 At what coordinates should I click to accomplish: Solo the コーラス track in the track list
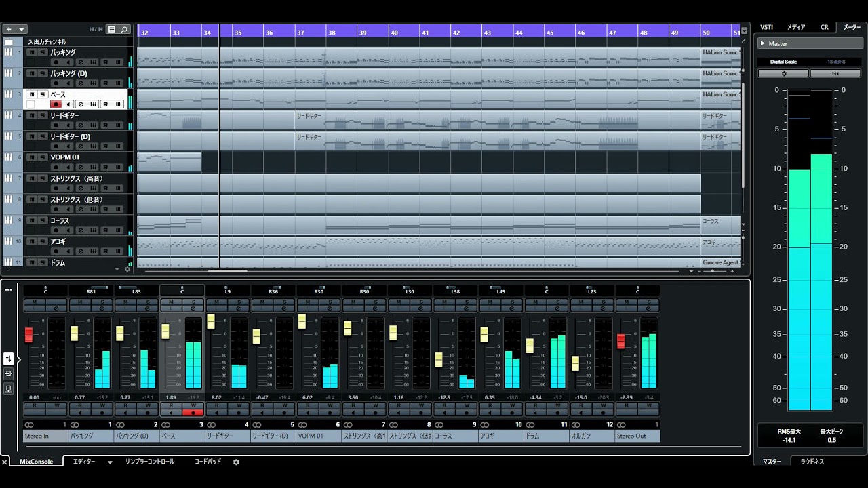42,220
